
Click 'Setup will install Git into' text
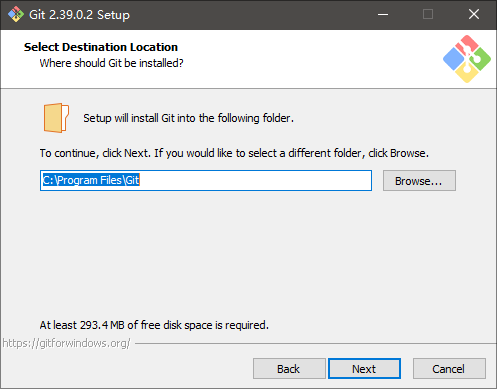(188, 118)
